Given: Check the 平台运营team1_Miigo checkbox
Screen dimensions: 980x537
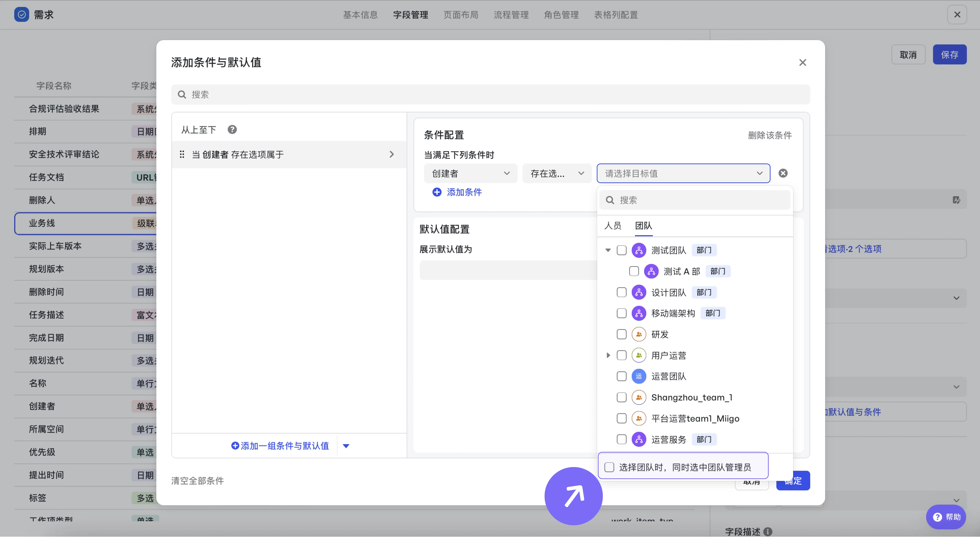Looking at the screenshot, I should tap(621, 418).
